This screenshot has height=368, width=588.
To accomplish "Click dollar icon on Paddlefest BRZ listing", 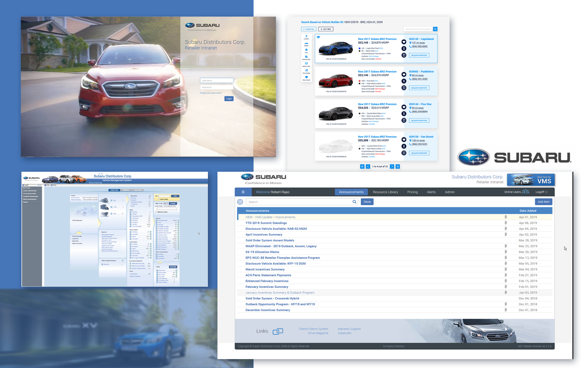I will (404, 81).
